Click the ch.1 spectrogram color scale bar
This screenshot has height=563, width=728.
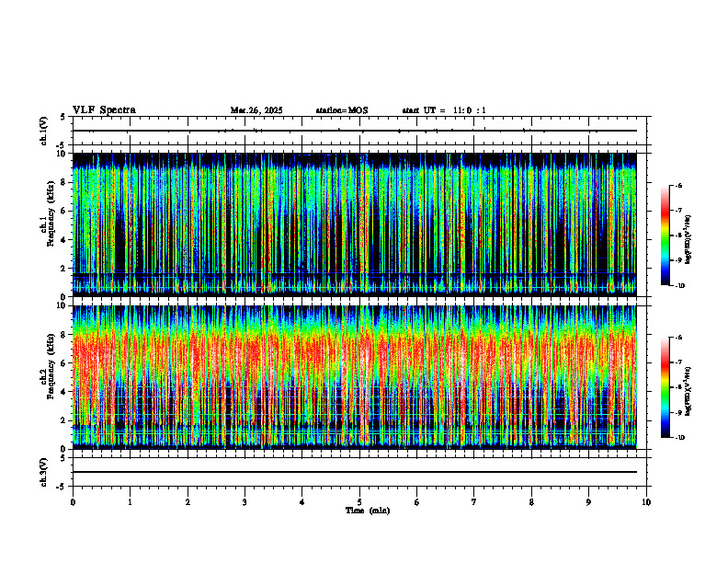(x=665, y=236)
